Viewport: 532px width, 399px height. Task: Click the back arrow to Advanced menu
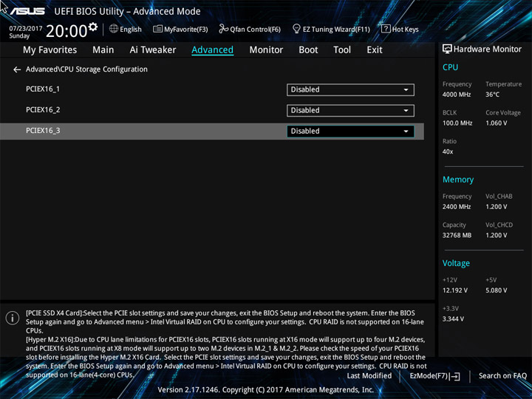[17, 69]
